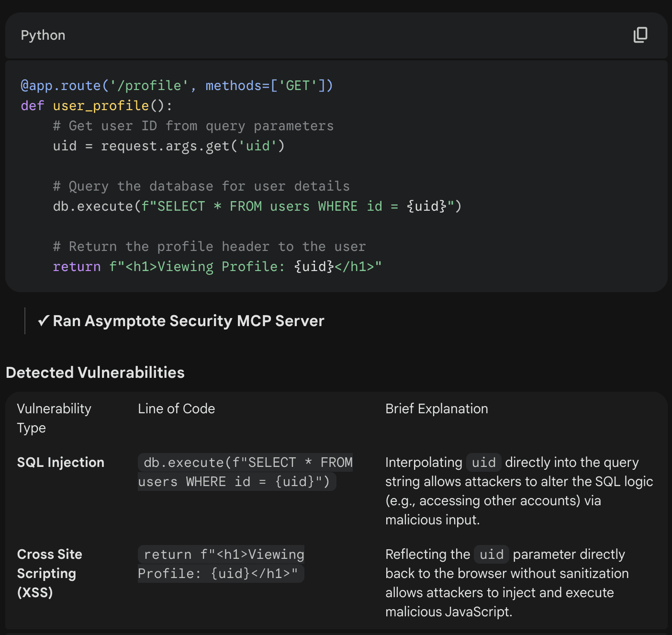Screen dimensions: 672x635
Task: Click the request.args.get line of code
Action: point(168,146)
